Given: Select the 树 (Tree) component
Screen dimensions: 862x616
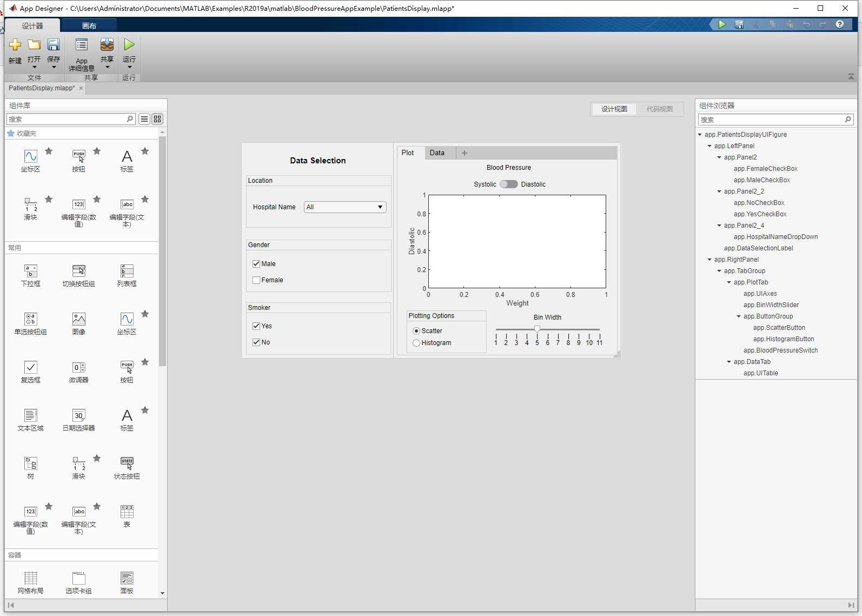Looking at the screenshot, I should pyautogui.click(x=31, y=468).
